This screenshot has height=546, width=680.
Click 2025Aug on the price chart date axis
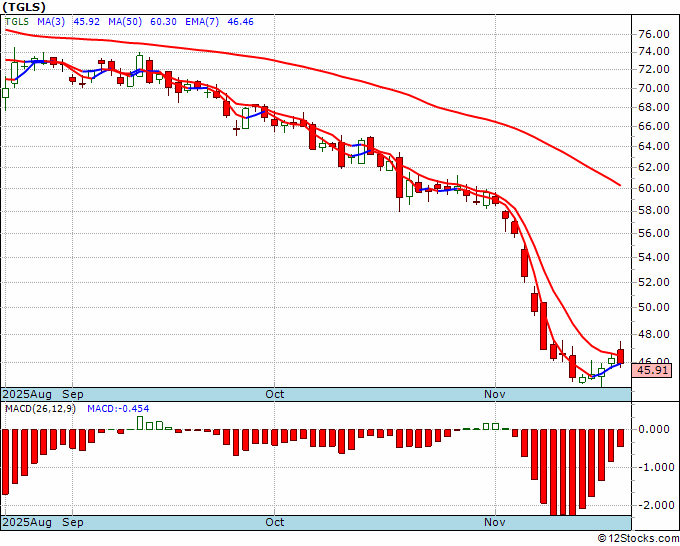[27, 394]
